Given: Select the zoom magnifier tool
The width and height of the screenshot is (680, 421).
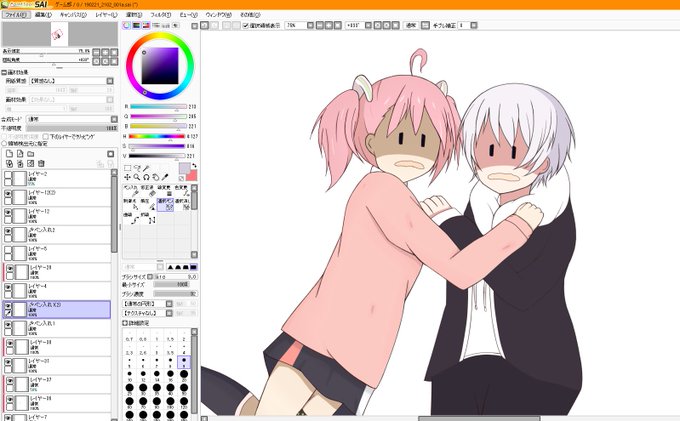Looking at the screenshot, I should [137, 177].
